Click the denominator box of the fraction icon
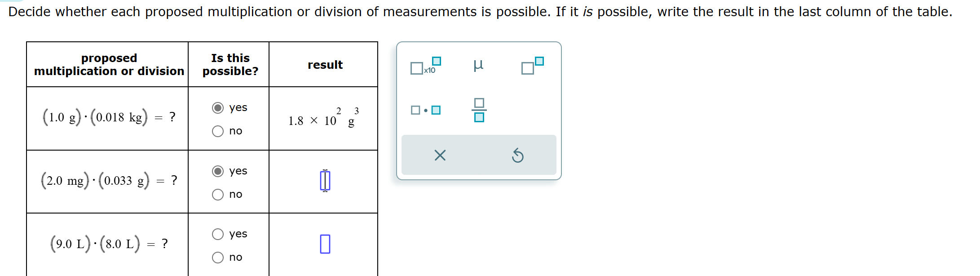 479,116
